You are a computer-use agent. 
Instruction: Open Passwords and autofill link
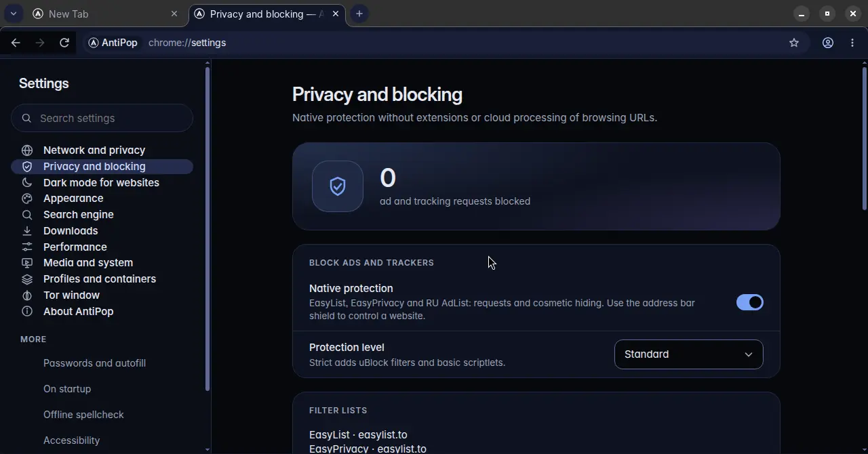pyautogui.click(x=94, y=363)
